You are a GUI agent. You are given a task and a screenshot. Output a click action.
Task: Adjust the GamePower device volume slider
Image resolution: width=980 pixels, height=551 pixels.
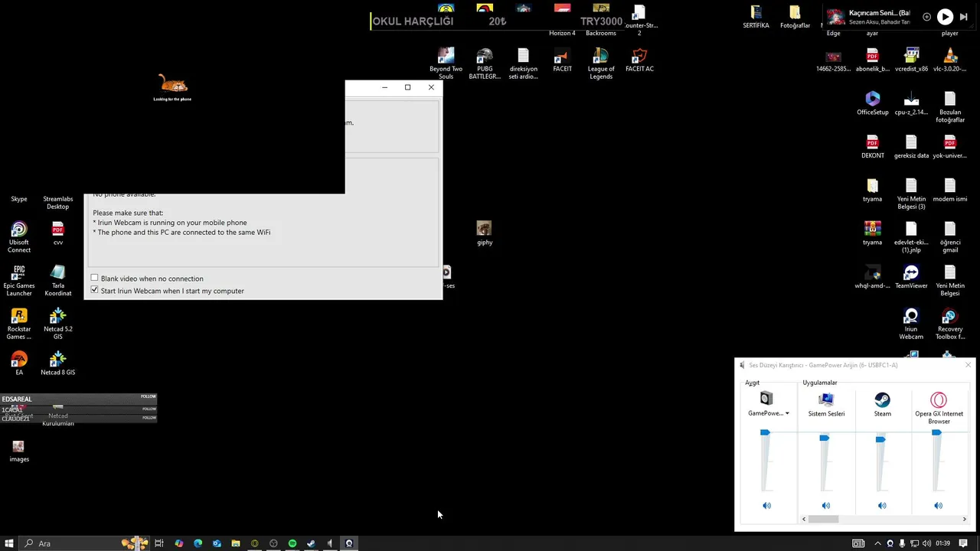(x=765, y=433)
